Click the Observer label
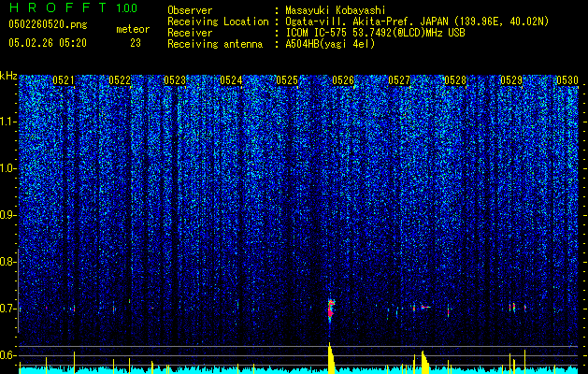Viewport: 588px width, 374px height. click(x=190, y=10)
